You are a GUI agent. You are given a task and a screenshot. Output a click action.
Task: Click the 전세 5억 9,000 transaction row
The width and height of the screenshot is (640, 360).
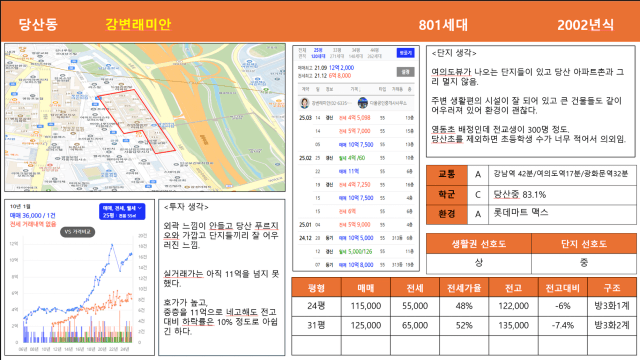(x=356, y=225)
